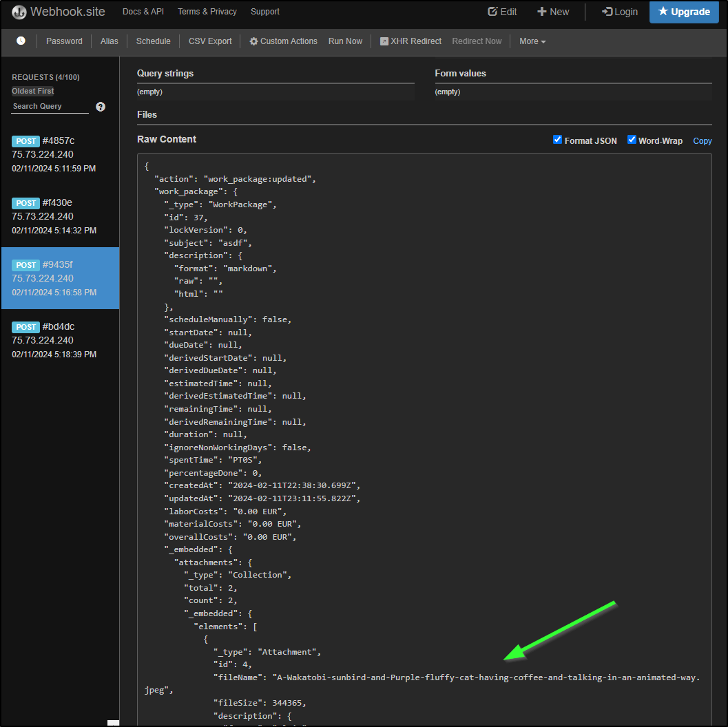728x727 pixels.
Task: Select request #bd4dc in the list
Action: (60, 340)
